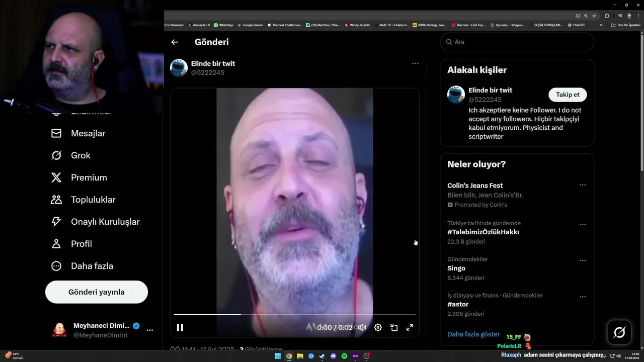Open options for Colin's Jeans Fest trend
Image resolution: width=644 pixels, height=362 pixels.
click(x=583, y=185)
